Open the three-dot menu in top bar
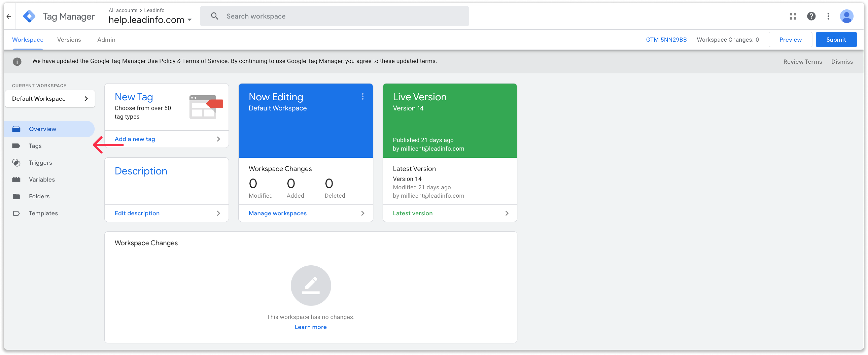Screen dimensions: 868x355 click(x=828, y=16)
